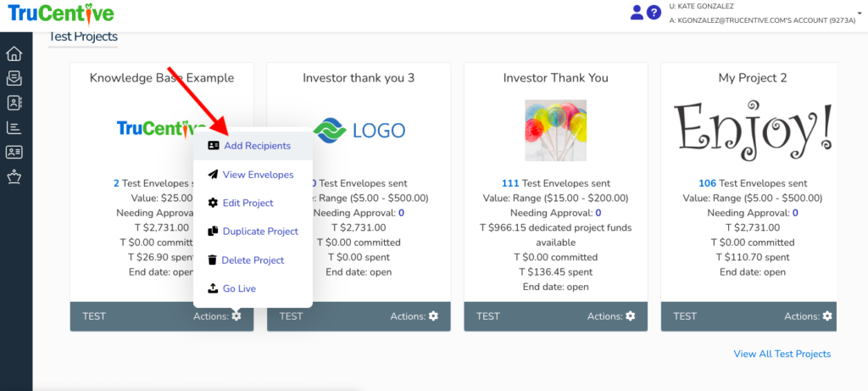
Task: Open the help question mark icon
Action: (654, 13)
